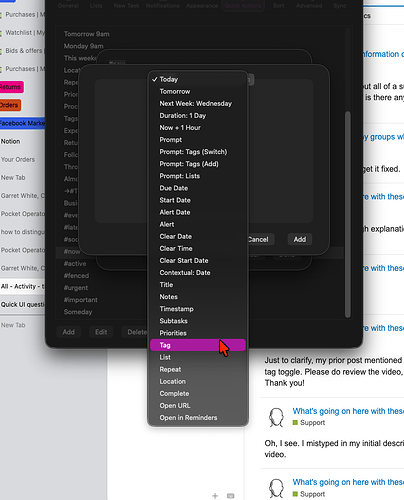Switch to the Notion browser tab
This screenshot has width=404, height=500.
click(22, 141)
